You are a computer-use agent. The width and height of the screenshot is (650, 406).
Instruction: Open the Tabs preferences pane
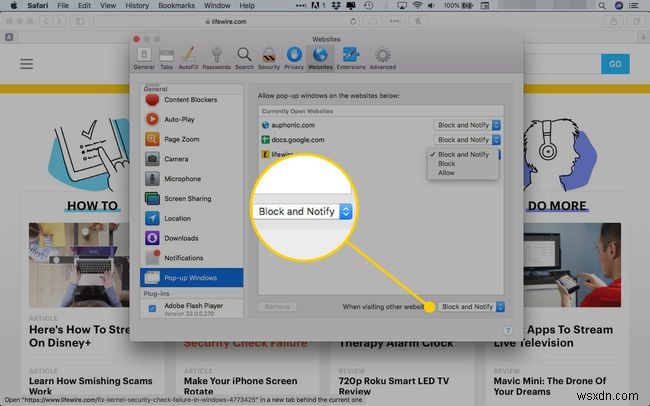(x=166, y=58)
